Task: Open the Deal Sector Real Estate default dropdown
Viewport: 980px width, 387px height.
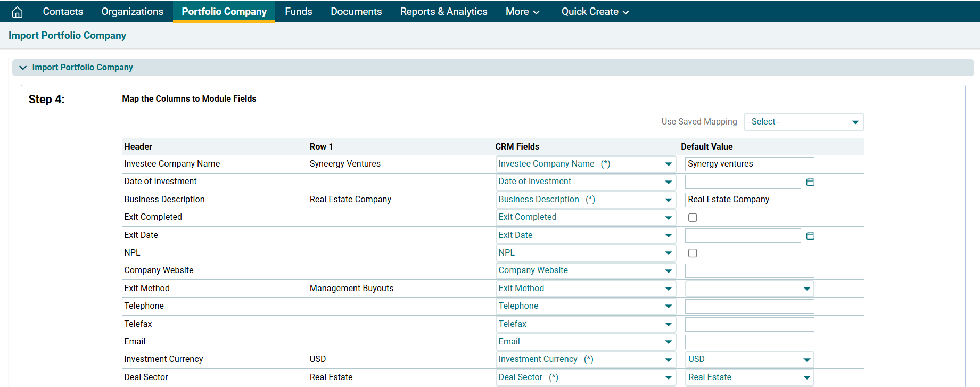Action: pyautogui.click(x=749, y=377)
